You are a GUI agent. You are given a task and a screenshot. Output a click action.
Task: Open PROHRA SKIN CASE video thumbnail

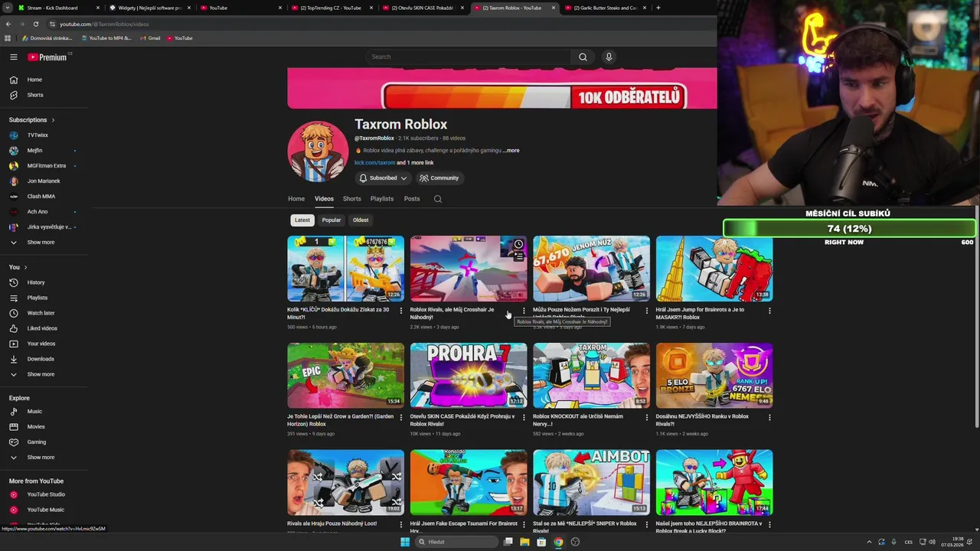(469, 375)
